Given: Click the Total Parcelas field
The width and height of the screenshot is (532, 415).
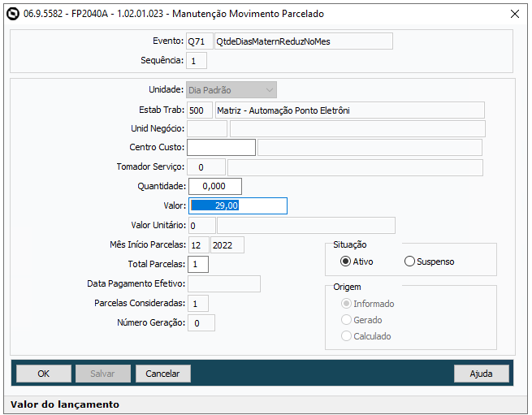Looking at the screenshot, I should pyautogui.click(x=198, y=264).
